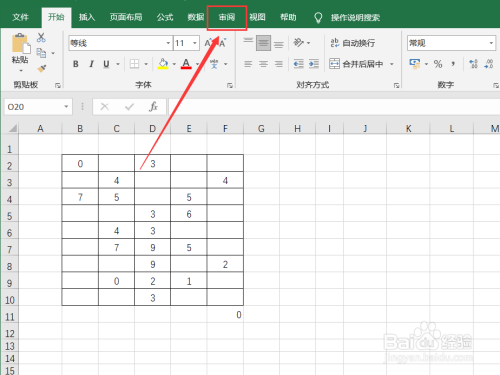500x375 pixels.
Task: Click the Copy icon
Action: tap(41, 53)
